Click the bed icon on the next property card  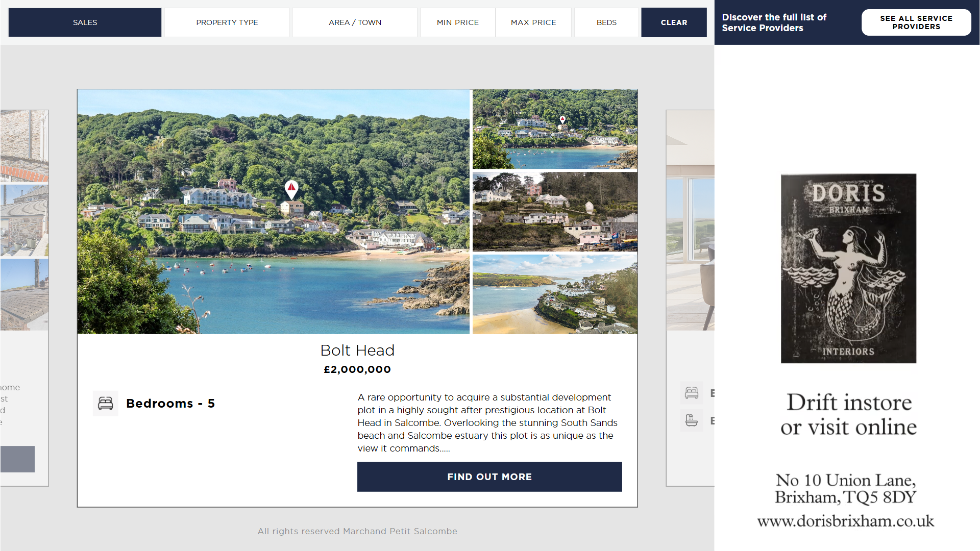point(692,393)
